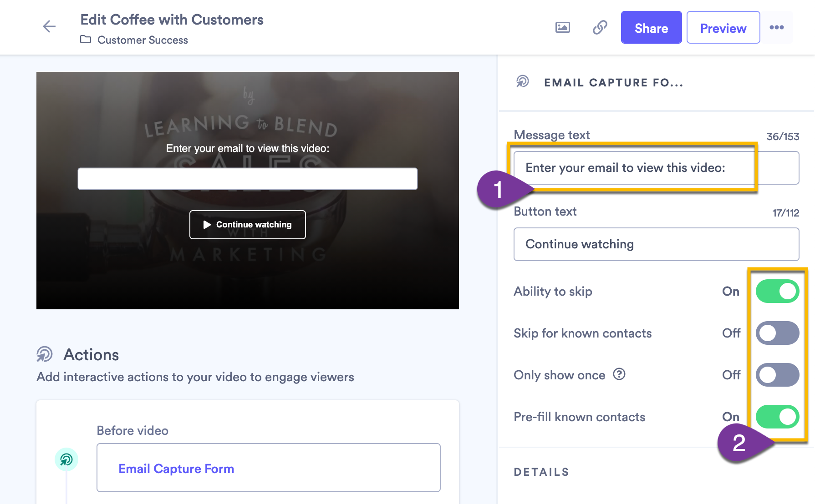Enable Skip for known contacts
Image resolution: width=815 pixels, height=504 pixels.
pos(777,333)
